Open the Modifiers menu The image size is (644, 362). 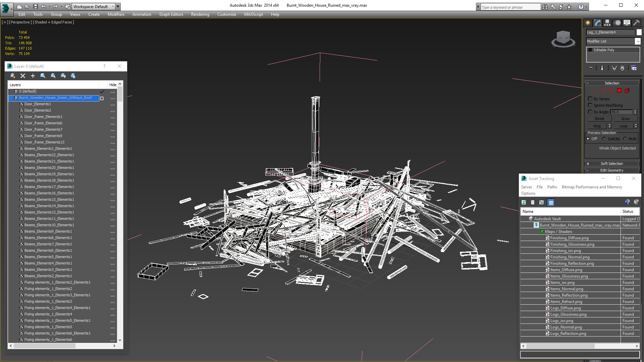(x=116, y=14)
